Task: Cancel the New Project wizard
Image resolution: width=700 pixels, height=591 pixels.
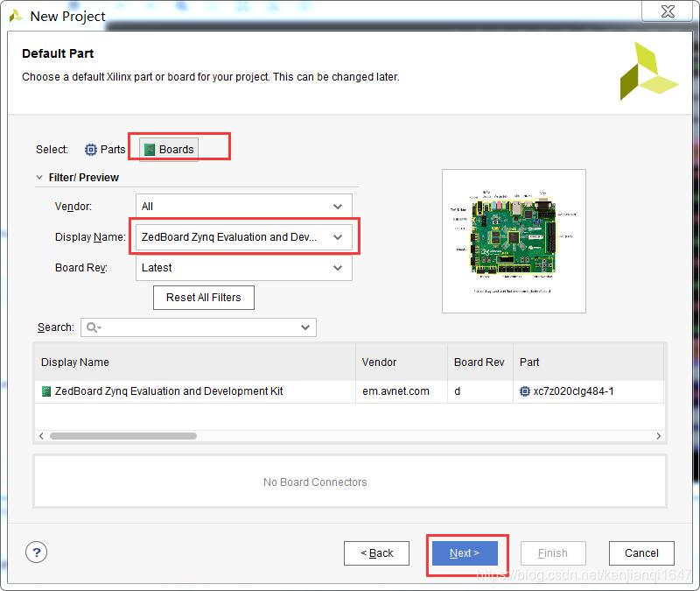Action: tap(641, 553)
